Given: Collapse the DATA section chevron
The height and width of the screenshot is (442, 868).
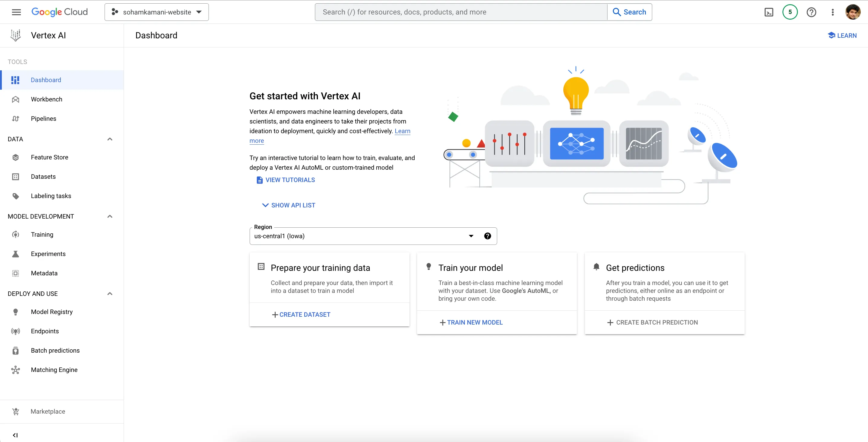Looking at the screenshot, I should (x=109, y=139).
